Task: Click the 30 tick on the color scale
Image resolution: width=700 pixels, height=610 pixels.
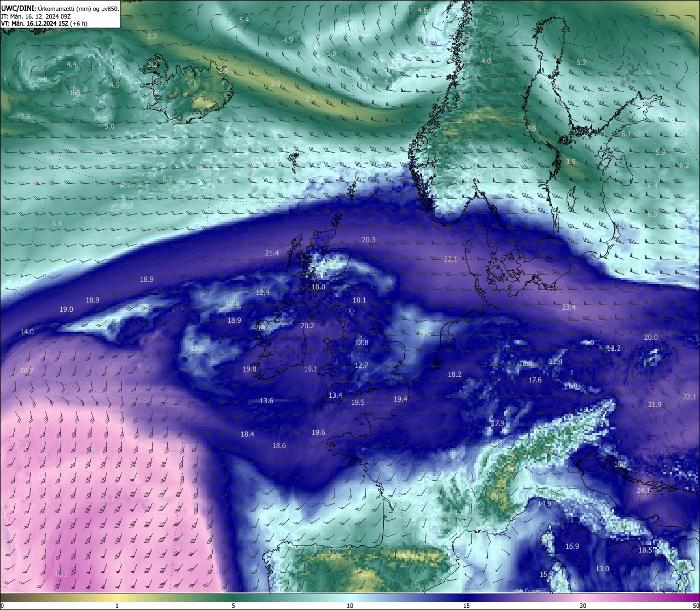Action: 583,606
